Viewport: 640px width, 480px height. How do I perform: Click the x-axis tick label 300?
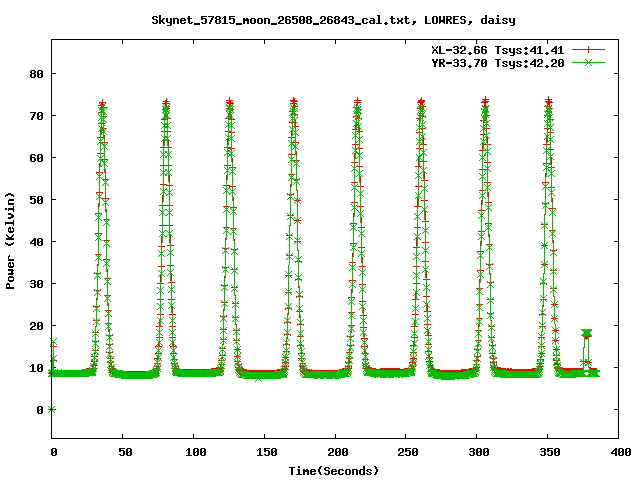point(479,452)
